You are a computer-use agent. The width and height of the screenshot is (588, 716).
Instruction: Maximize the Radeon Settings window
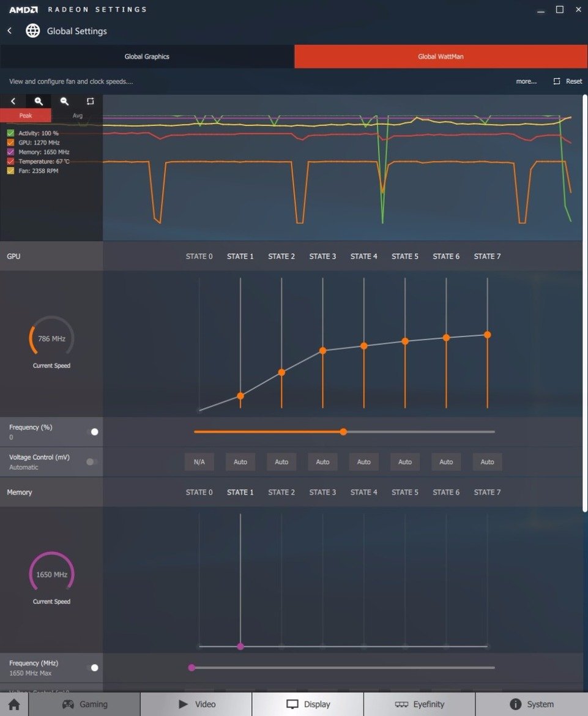tap(560, 10)
